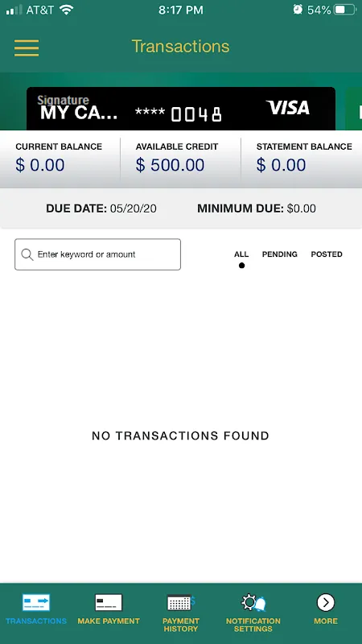Viewport: 362px width, 644px height.
Task: Tap the VISA logo on the card
Action: point(288,108)
